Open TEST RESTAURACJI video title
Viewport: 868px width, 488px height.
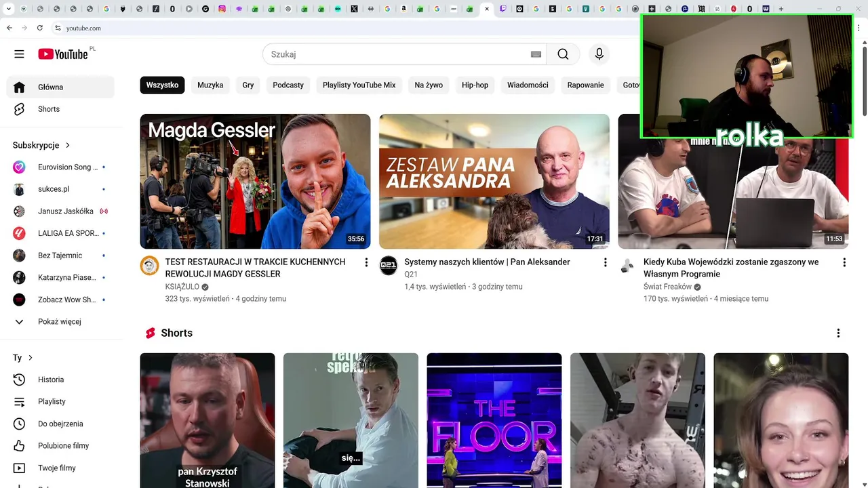255,268
